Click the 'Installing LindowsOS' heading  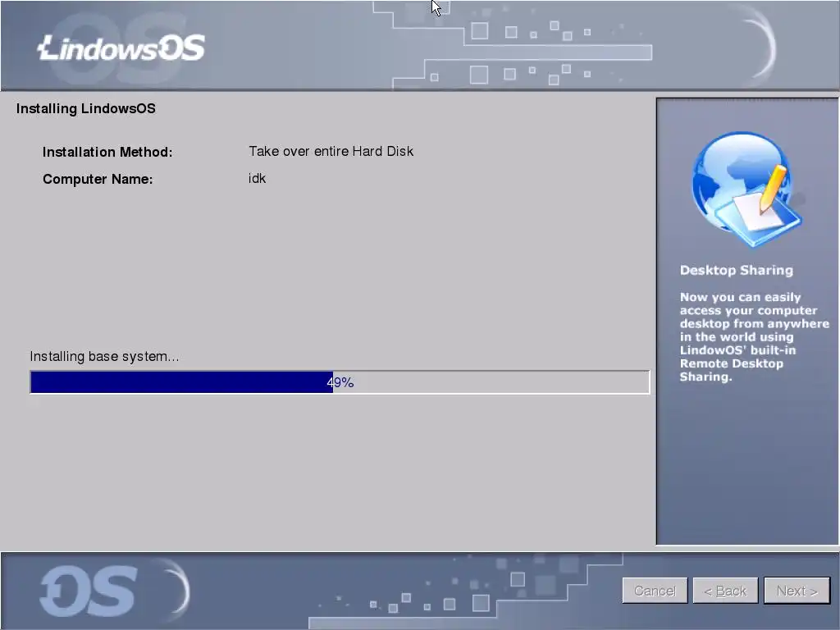click(x=85, y=108)
